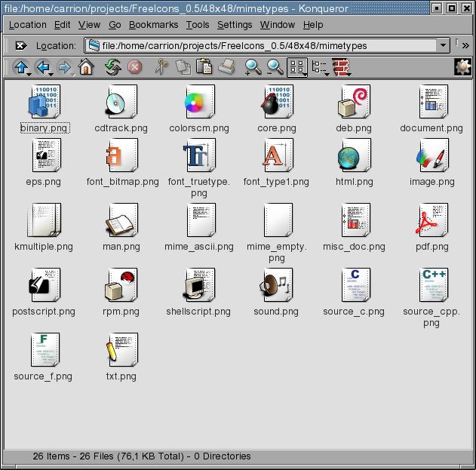Select the core.png bomb icon
Image resolution: width=476 pixels, height=470 pixels.
[x=277, y=102]
